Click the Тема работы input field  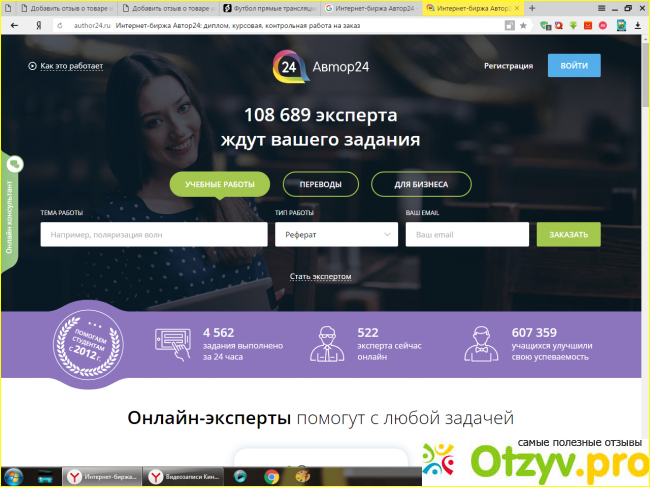(153, 235)
